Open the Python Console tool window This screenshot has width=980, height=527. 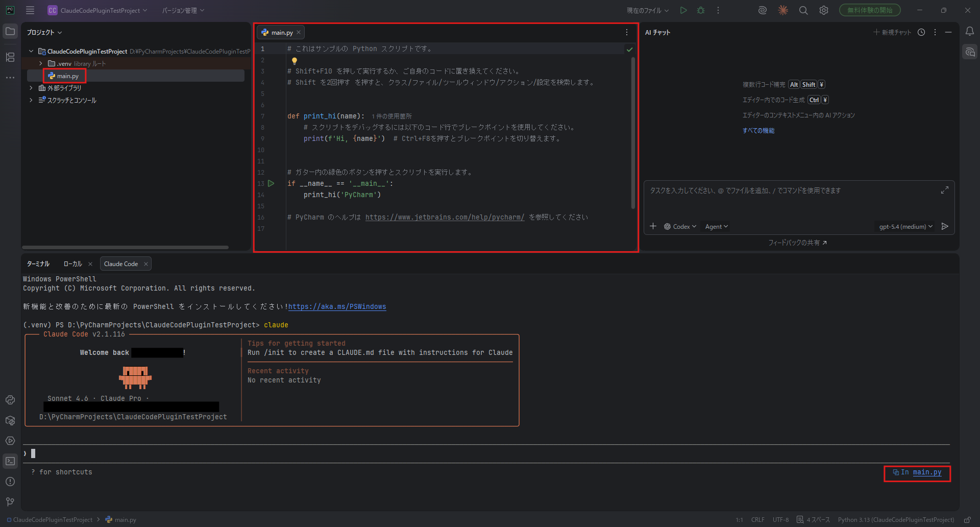(10, 400)
